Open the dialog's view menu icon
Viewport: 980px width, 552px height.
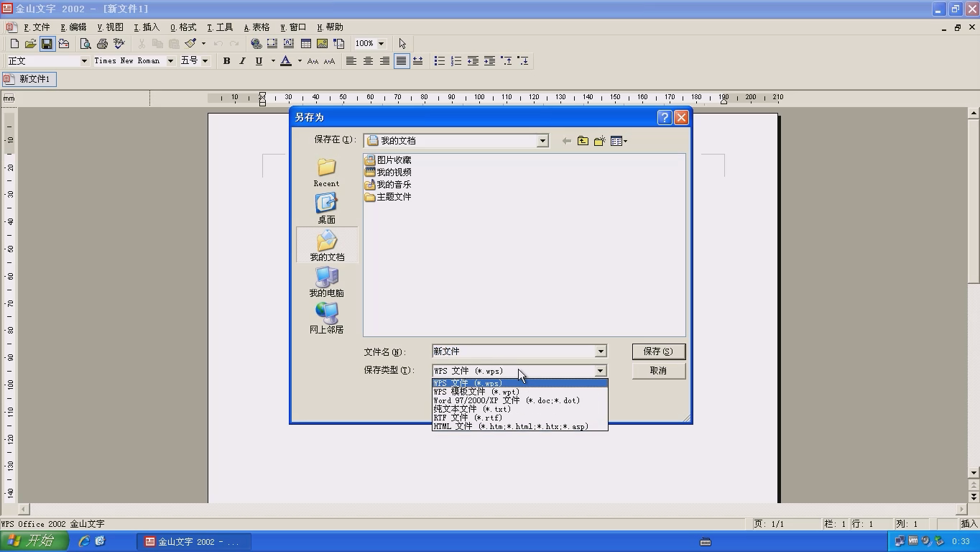click(619, 141)
